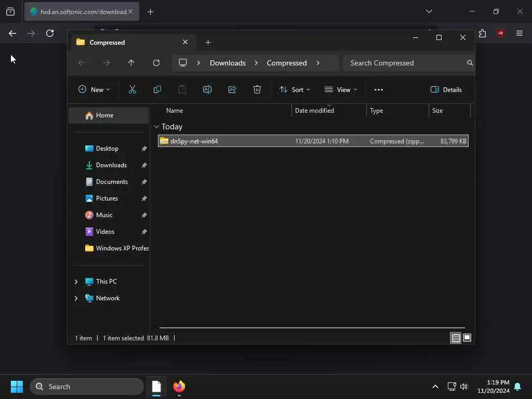Open the See more three-dots menu
The width and height of the screenshot is (532, 399).
point(379,89)
